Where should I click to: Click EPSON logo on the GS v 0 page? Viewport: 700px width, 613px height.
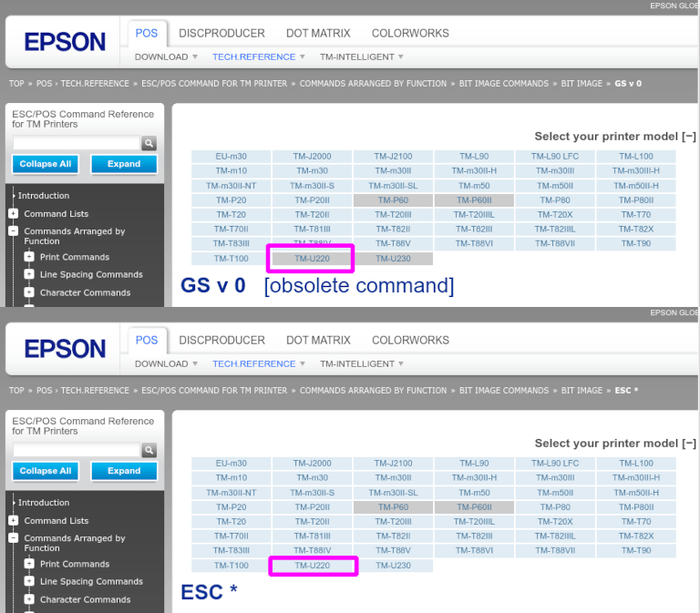65,42
